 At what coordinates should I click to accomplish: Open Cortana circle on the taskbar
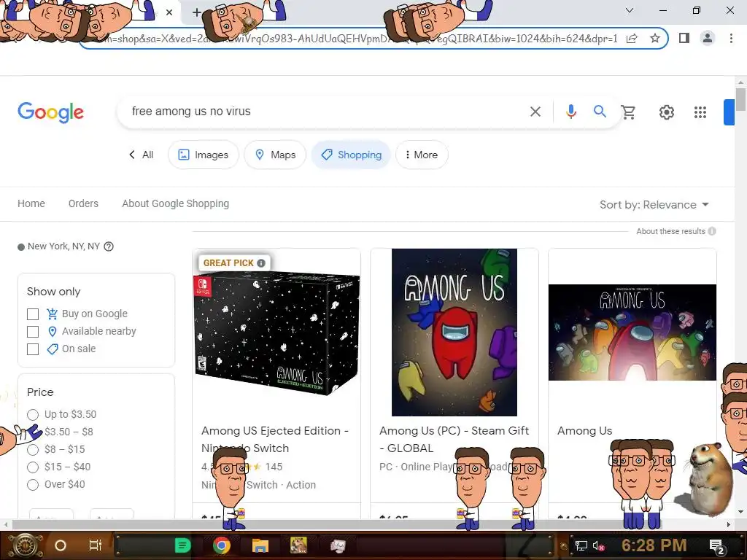(x=61, y=545)
